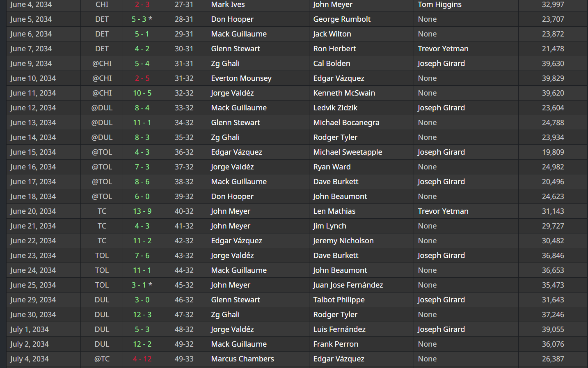The image size is (588, 368).
Task: Select losing pitcher Michael Bocanegra
Action: 346,123
